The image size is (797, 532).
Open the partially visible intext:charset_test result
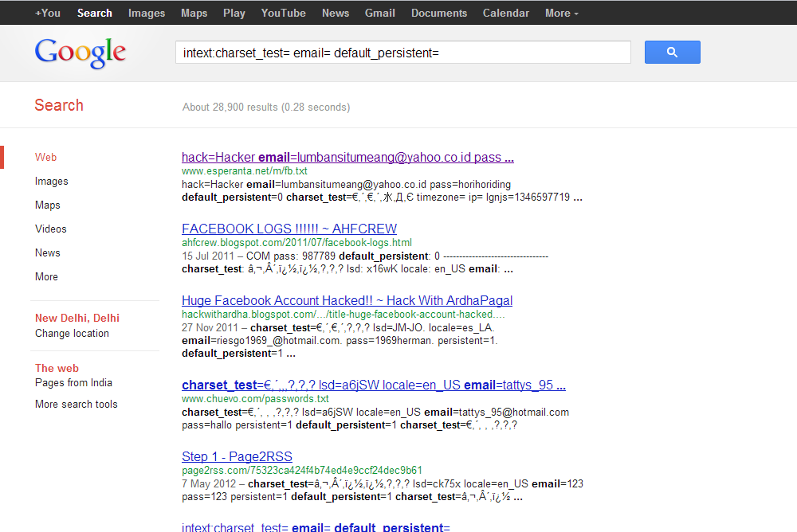pos(316,527)
